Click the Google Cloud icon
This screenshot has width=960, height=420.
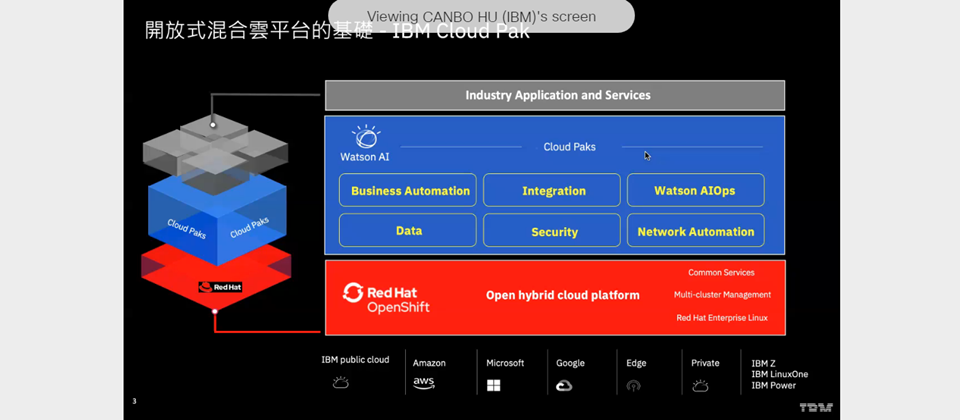pos(564,385)
